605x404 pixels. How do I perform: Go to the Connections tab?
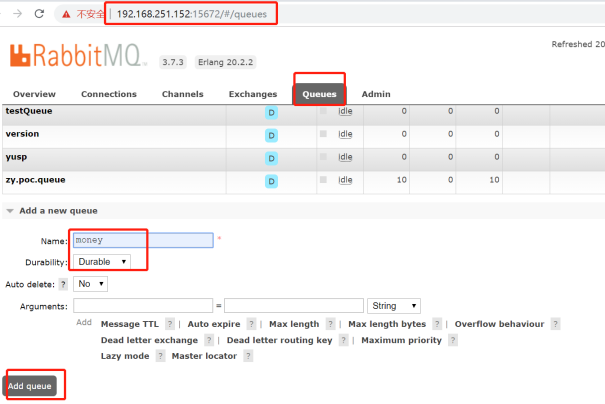109,94
